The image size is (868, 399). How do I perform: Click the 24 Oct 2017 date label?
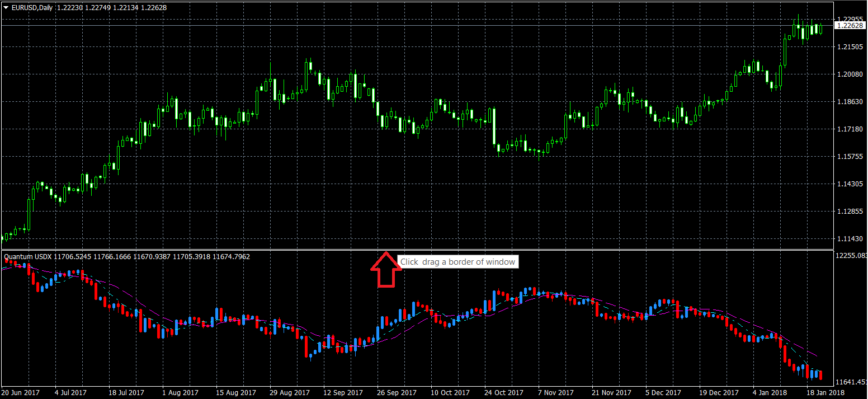504,393
